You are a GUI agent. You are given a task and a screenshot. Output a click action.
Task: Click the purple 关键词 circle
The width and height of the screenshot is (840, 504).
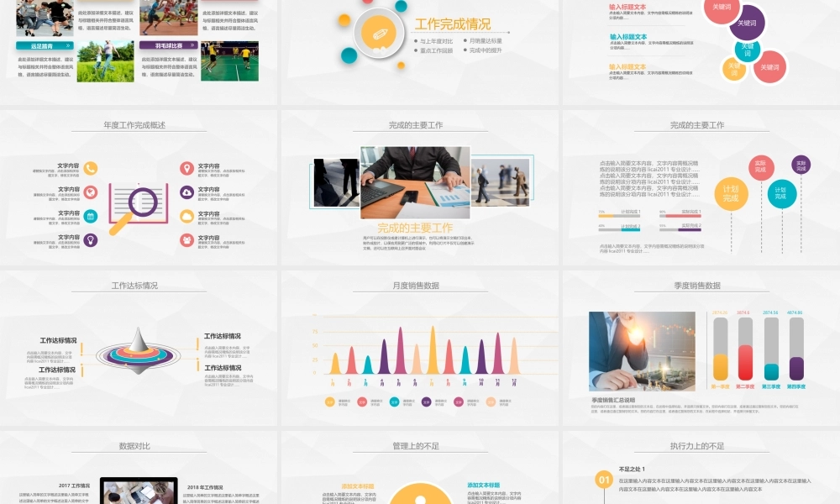pyautogui.click(x=747, y=23)
